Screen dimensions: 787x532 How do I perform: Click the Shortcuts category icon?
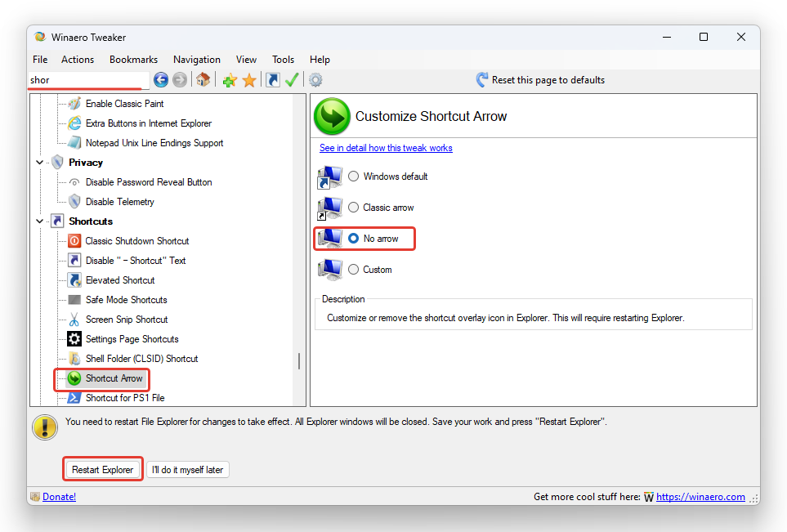[58, 221]
